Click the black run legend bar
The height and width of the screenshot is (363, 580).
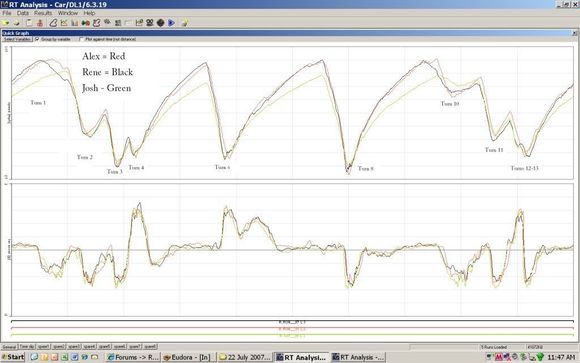coord(292,322)
